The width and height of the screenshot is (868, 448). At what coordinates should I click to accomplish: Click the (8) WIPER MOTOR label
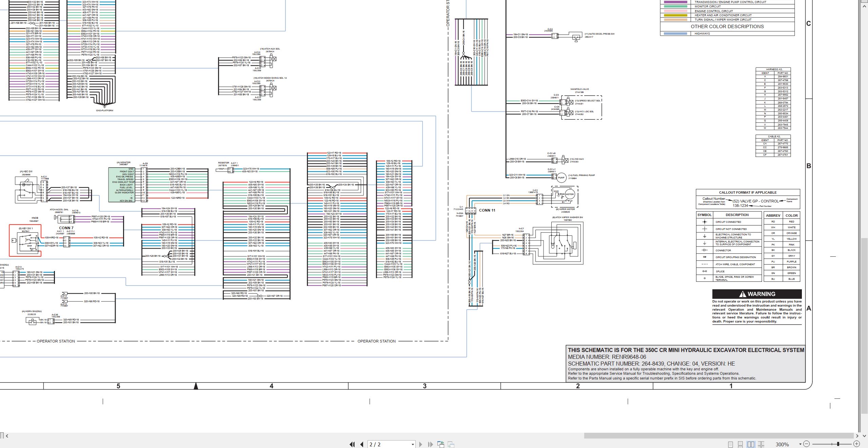(x=565, y=209)
